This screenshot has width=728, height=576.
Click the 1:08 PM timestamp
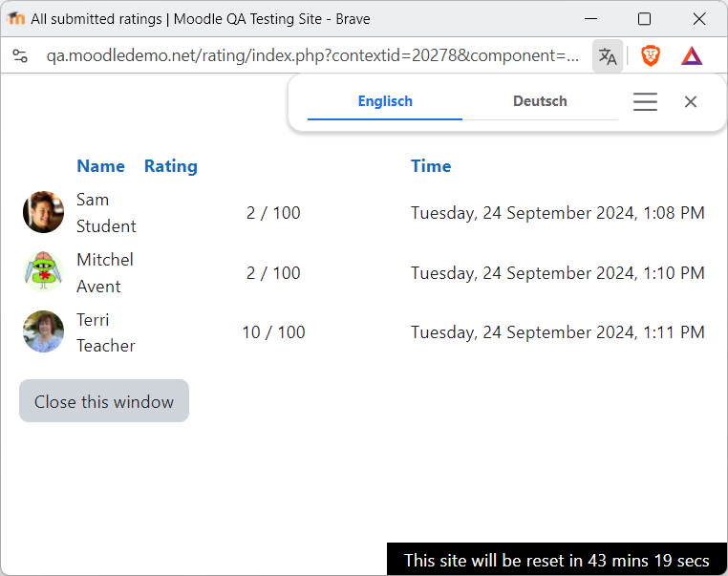click(x=558, y=213)
